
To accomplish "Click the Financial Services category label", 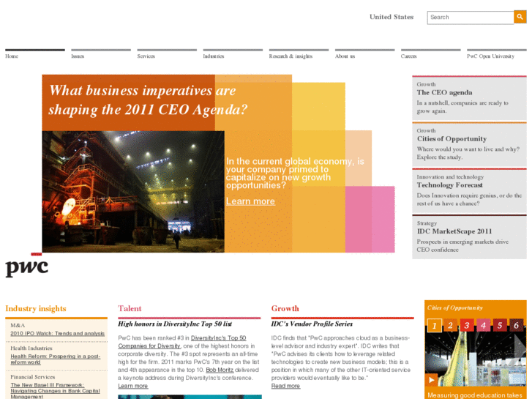I will (x=33, y=377).
